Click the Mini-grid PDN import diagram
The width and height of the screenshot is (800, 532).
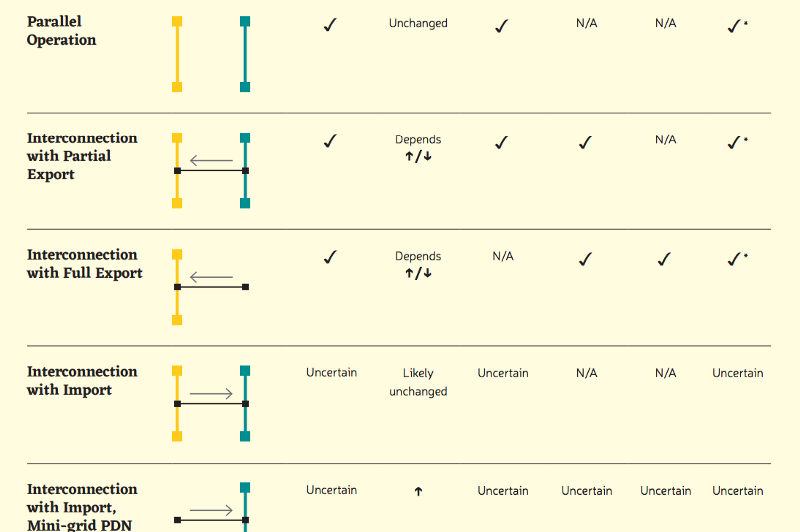coord(212,507)
